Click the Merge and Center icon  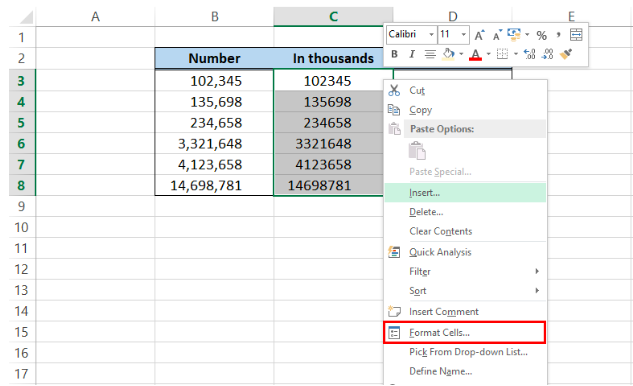[576, 35]
